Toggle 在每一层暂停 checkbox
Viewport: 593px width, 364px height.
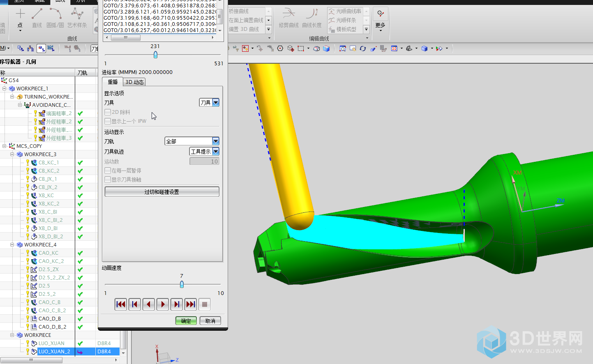[x=108, y=170]
